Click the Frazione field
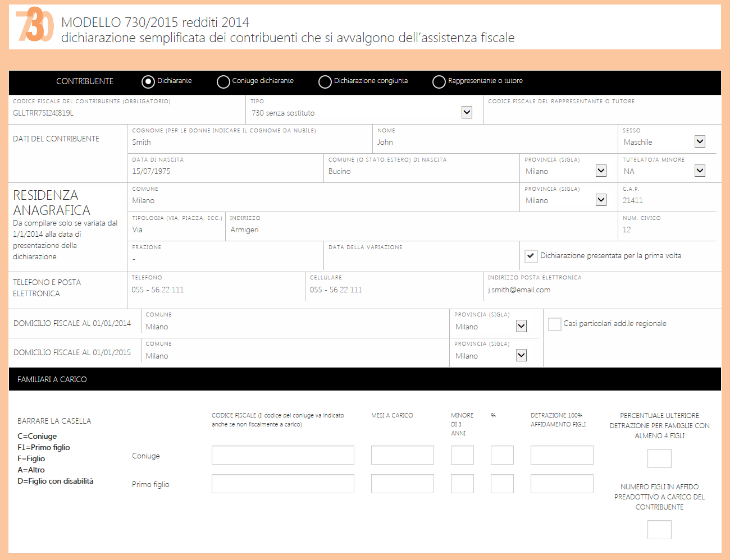This screenshot has width=730, height=560. 226,259
